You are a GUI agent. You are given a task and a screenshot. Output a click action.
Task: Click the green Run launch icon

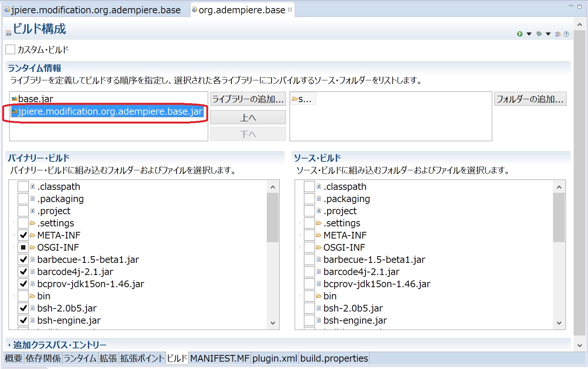pos(519,34)
